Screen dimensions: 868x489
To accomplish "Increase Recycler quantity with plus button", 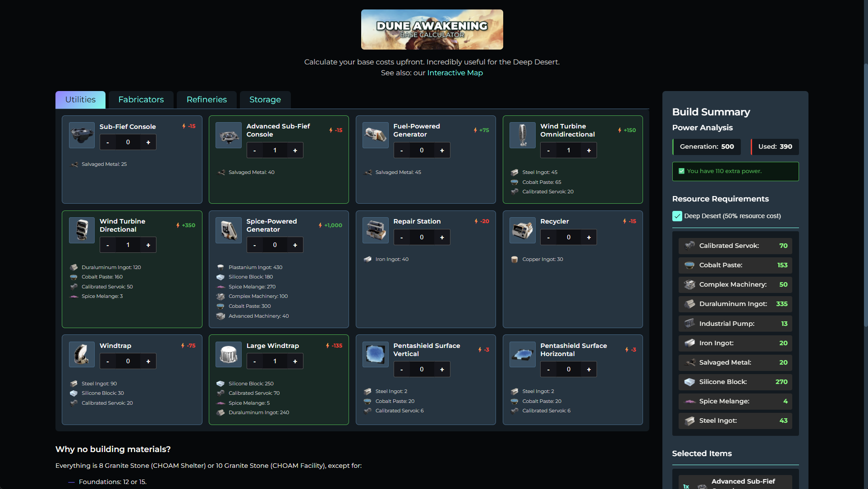I will pyautogui.click(x=589, y=238).
